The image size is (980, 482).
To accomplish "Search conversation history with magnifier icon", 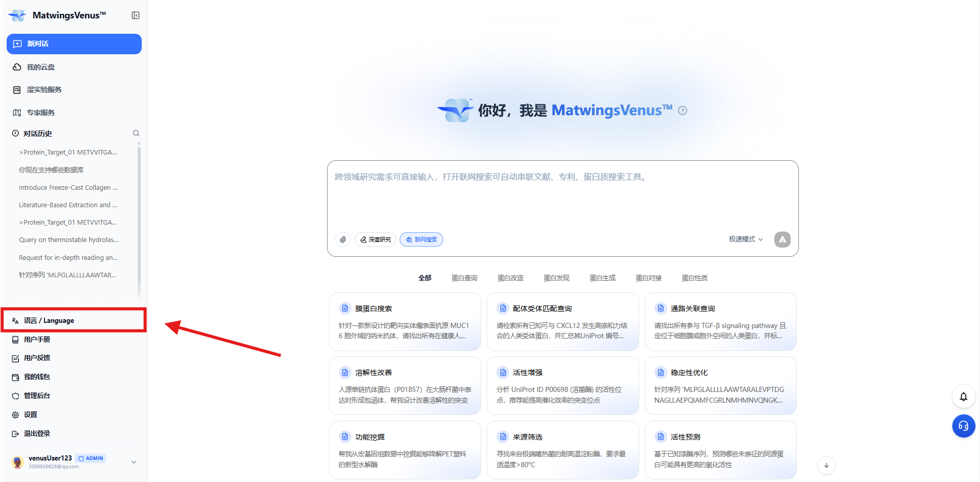I will [x=136, y=133].
